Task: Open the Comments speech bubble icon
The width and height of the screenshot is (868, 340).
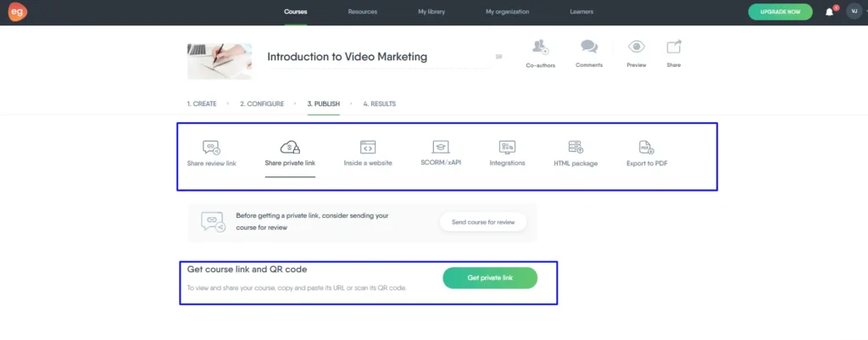Action: 588,47
